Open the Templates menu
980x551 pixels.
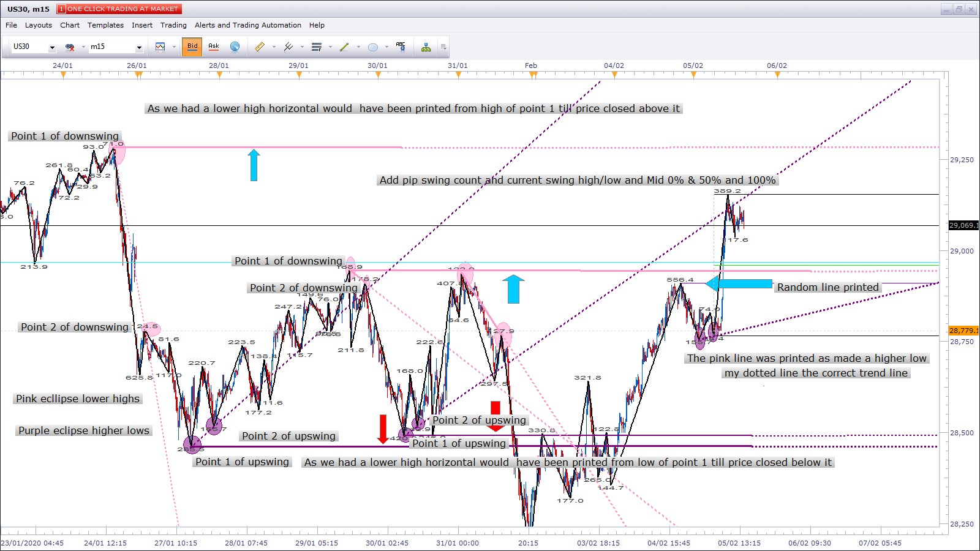105,25
